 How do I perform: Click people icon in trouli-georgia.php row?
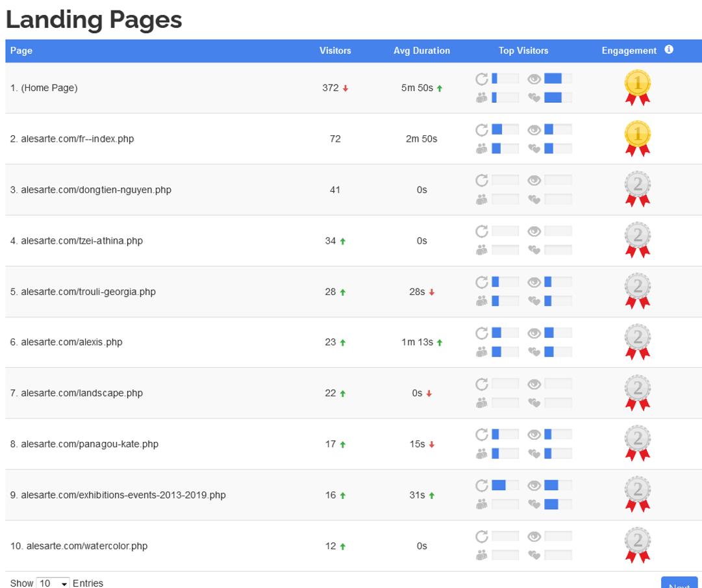click(x=482, y=301)
